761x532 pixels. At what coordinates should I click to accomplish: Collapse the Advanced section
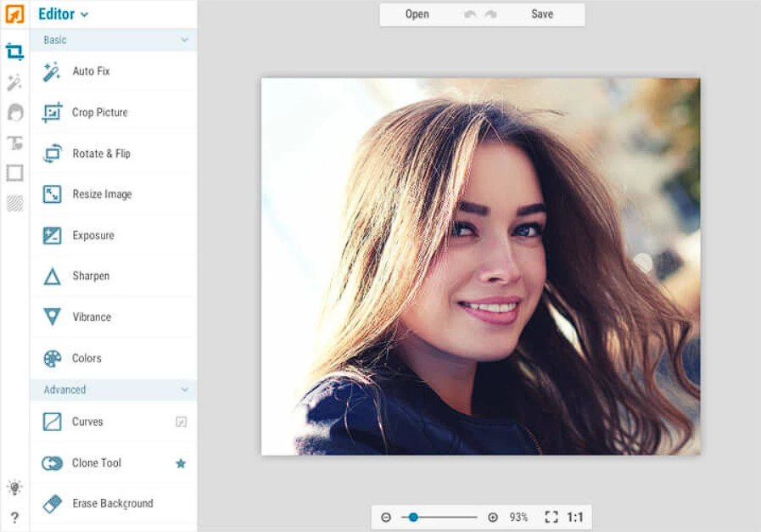click(184, 389)
